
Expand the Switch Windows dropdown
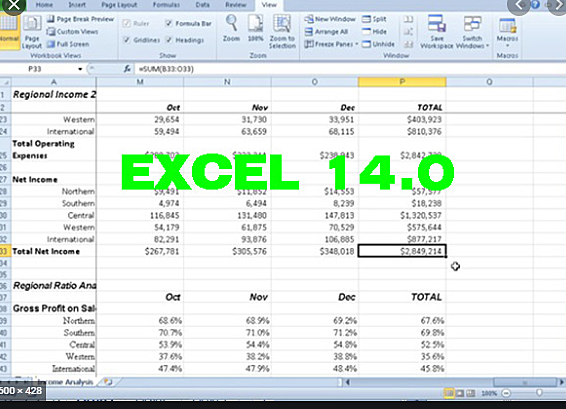click(x=487, y=46)
